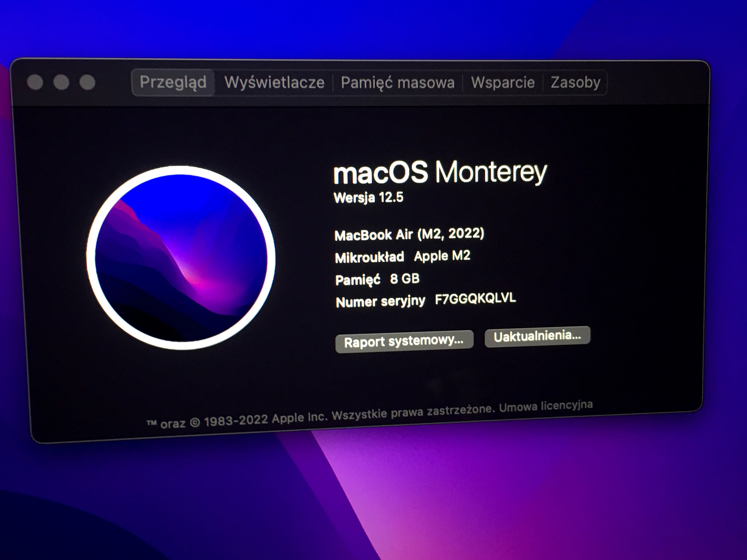Click the MacBook Air (M2, 2022) text

click(409, 234)
